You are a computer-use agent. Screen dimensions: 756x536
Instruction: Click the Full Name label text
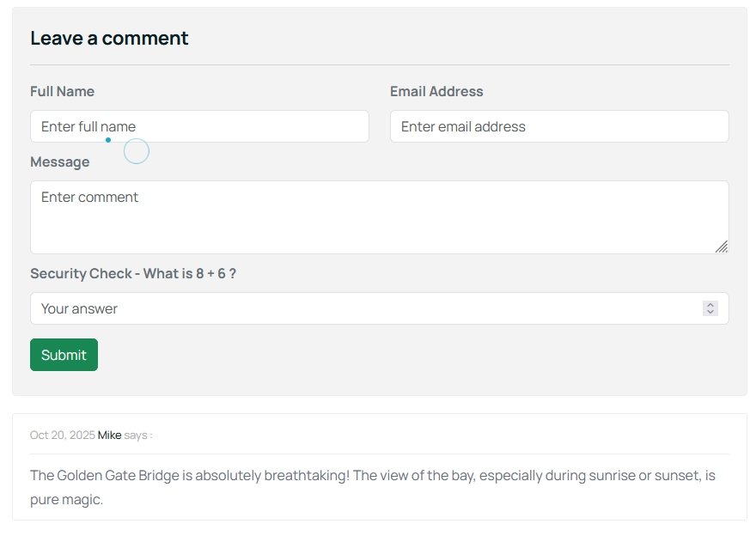tap(62, 91)
